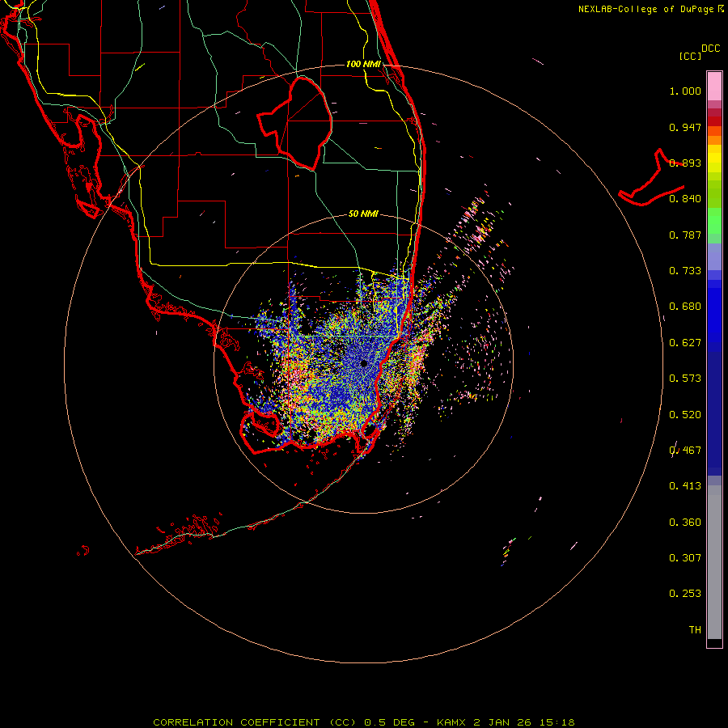Pick the light pink color scale segment
This screenshot has width=728, height=728.
click(714, 87)
